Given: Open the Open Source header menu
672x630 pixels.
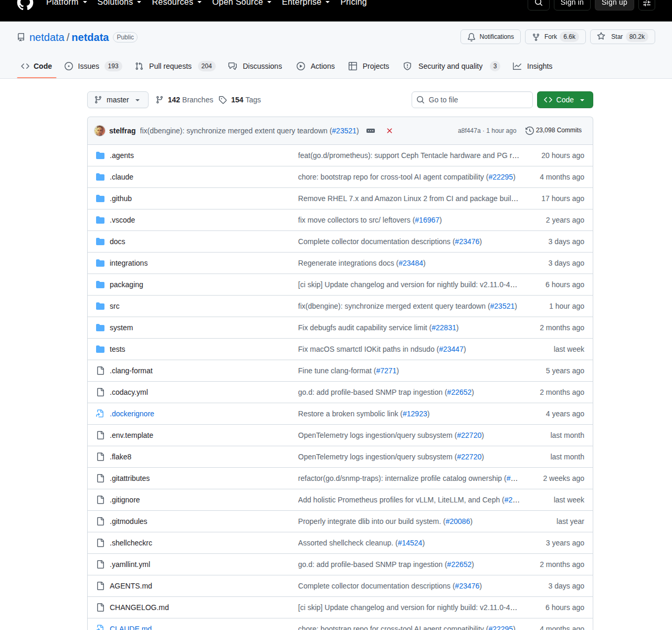Looking at the screenshot, I should (241, 3).
